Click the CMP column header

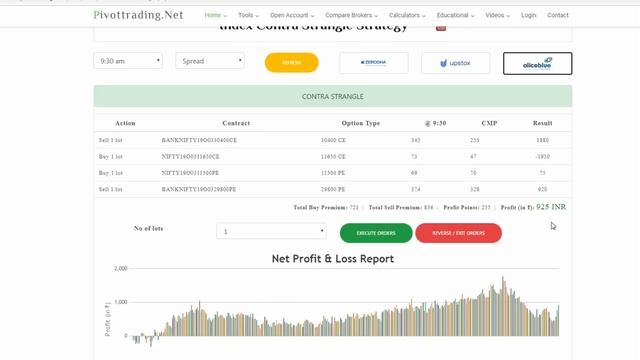489,123
